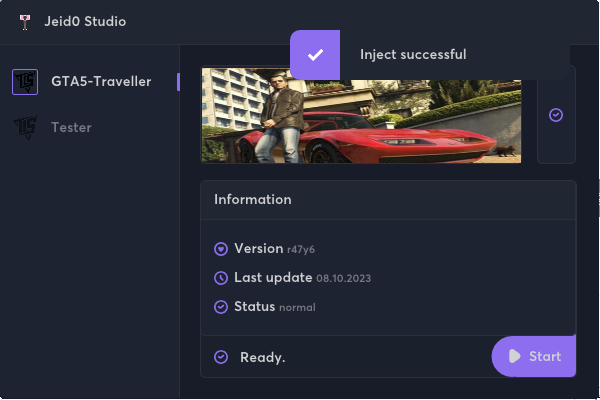Open the GTA5 game banner image
This screenshot has height=400, width=600.
(361, 115)
